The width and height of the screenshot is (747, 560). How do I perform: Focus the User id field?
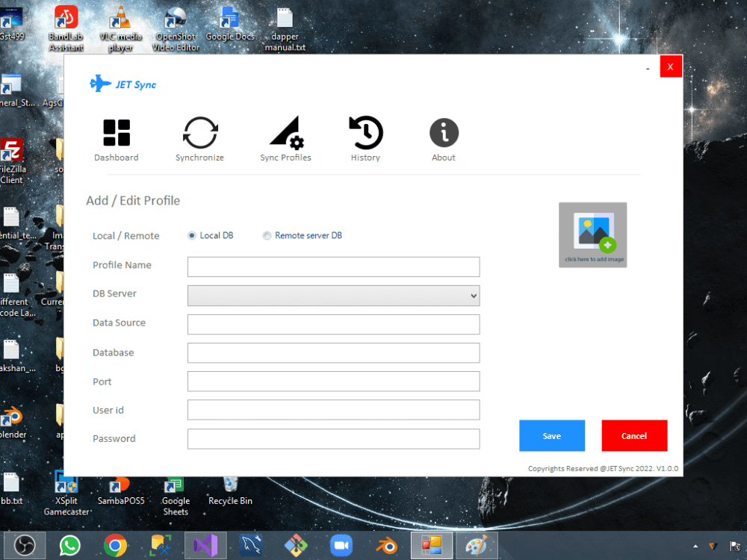pos(333,410)
